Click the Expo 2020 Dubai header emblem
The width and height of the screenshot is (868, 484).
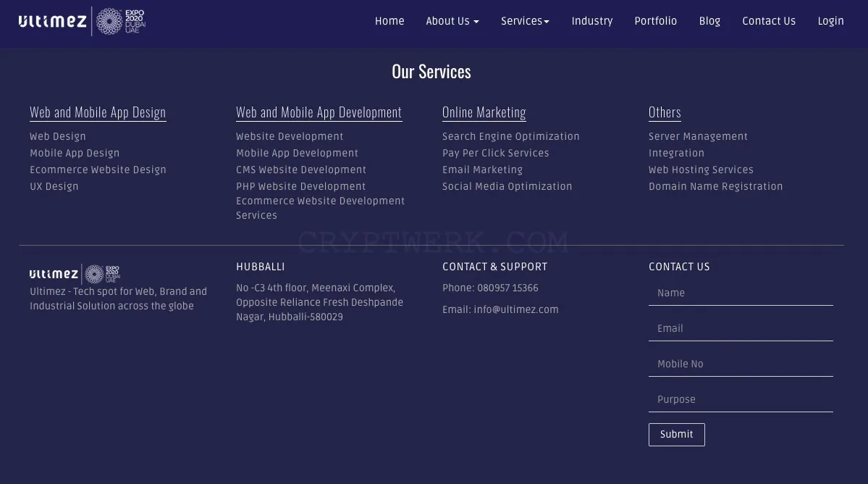[121, 21]
